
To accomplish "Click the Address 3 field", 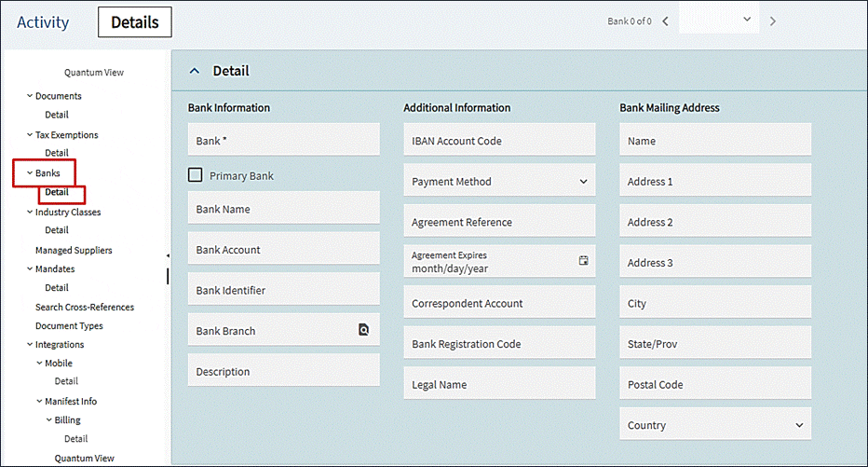I will (x=715, y=262).
